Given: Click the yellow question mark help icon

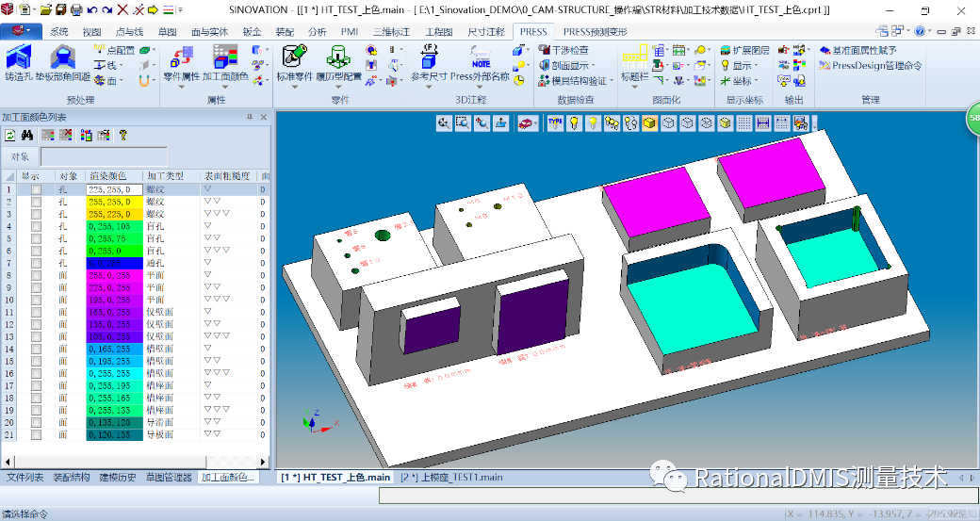Looking at the screenshot, I should 123,135.
